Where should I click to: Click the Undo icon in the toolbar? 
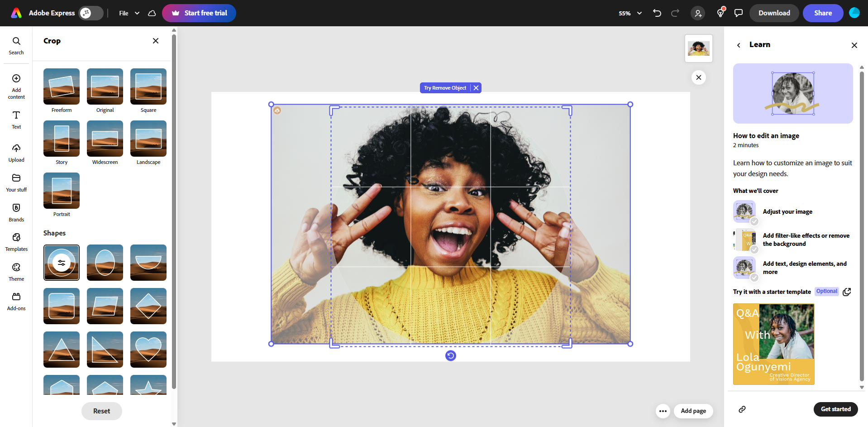657,13
